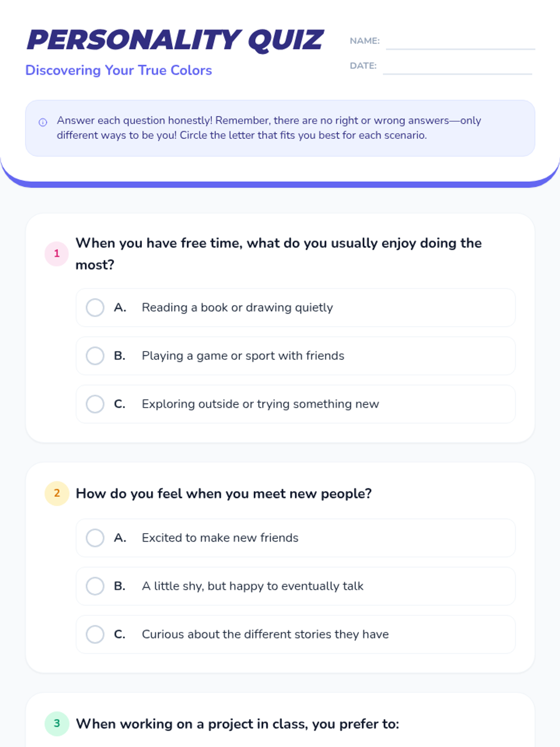560x747 pixels.
Task: Click the green question 3 number badge
Action: point(57,724)
